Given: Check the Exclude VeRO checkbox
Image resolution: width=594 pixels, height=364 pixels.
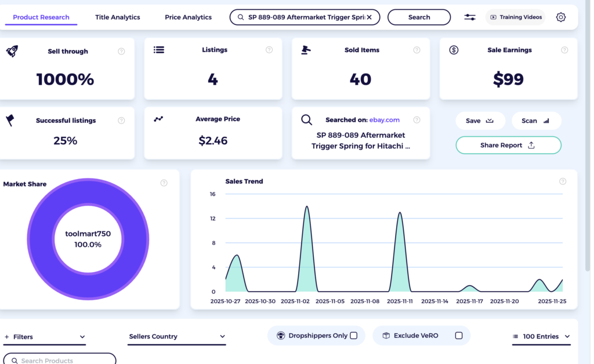Looking at the screenshot, I should coord(458,335).
